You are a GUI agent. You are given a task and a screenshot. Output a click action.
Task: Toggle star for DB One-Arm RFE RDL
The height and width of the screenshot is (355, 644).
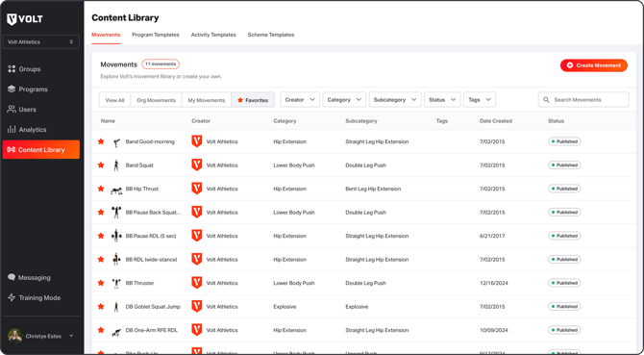coord(101,330)
